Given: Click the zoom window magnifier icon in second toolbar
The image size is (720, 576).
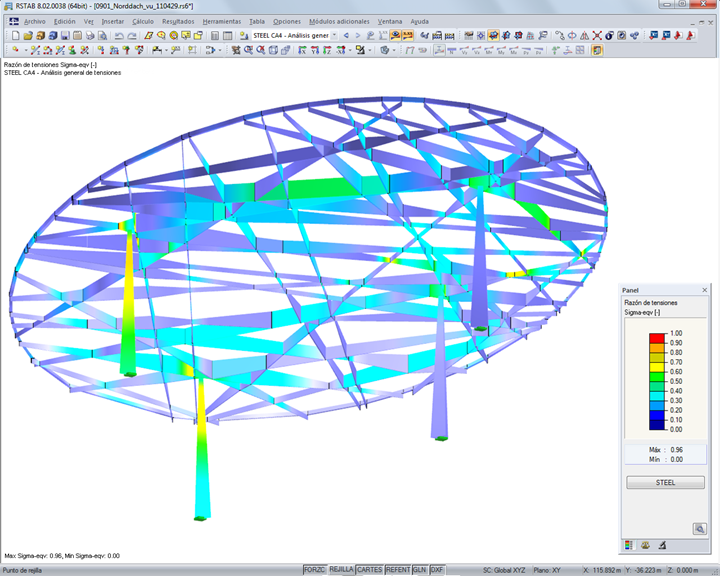Looking at the screenshot, I should (x=248, y=50).
